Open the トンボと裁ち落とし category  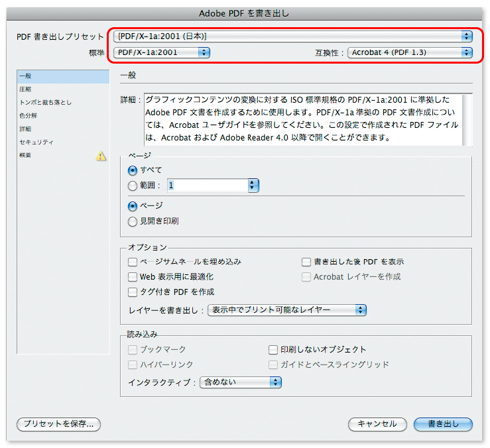coord(63,103)
